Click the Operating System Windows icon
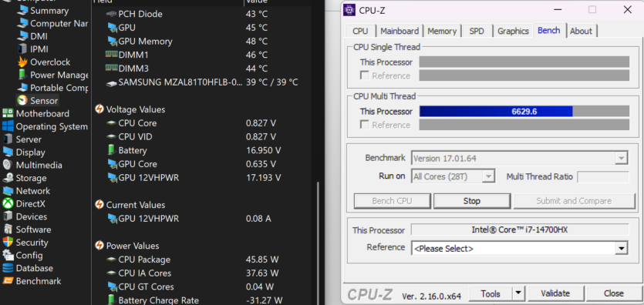This screenshot has height=305, width=644. (x=8, y=126)
